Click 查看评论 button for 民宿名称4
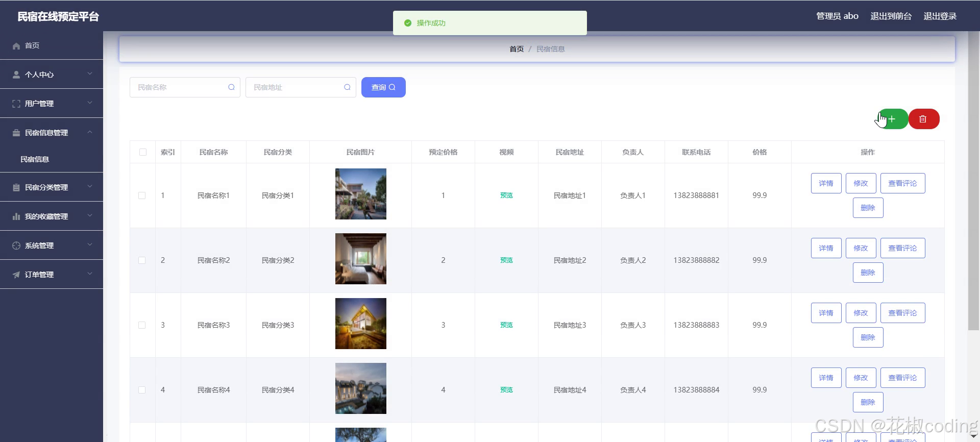 [x=902, y=378]
